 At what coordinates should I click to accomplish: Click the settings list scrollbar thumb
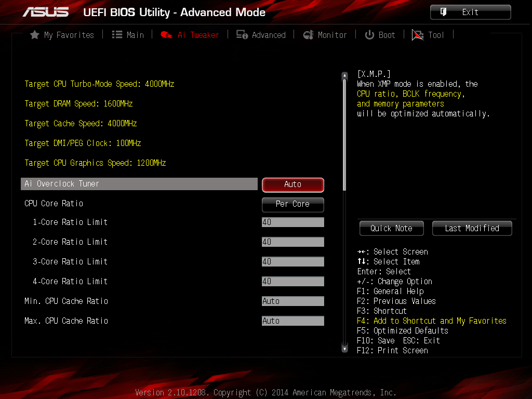(345, 135)
